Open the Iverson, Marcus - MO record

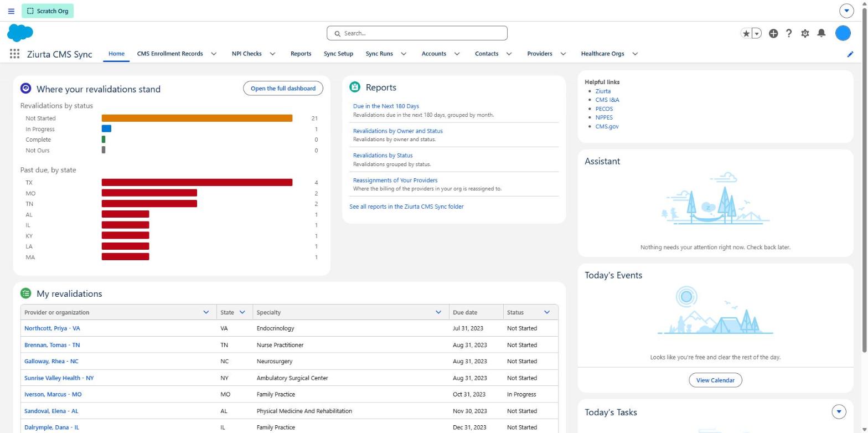(53, 394)
